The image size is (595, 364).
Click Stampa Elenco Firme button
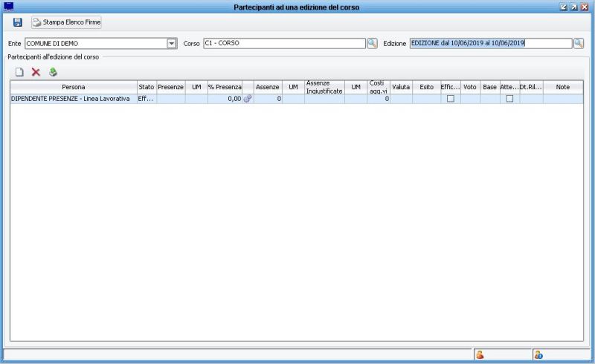click(x=66, y=22)
